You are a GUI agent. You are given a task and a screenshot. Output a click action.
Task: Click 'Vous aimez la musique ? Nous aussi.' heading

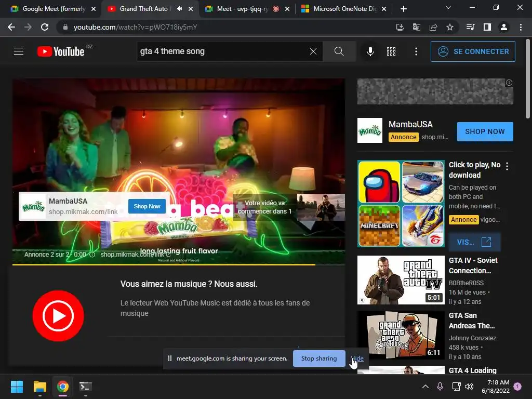pos(189,284)
